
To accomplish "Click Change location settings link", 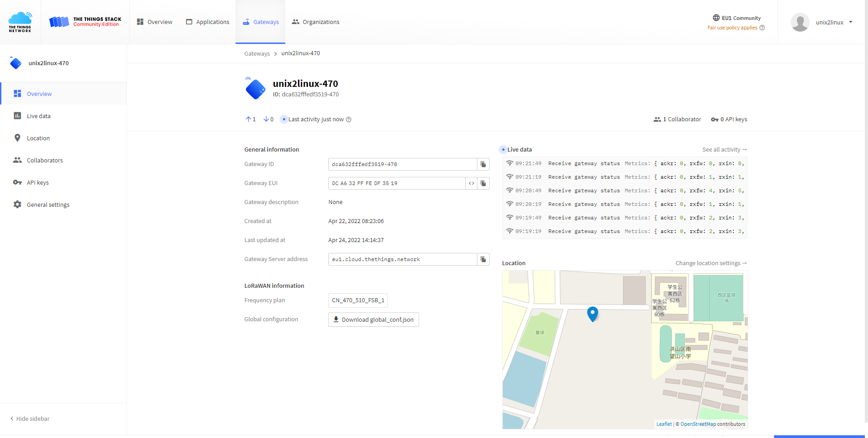I will tap(711, 263).
